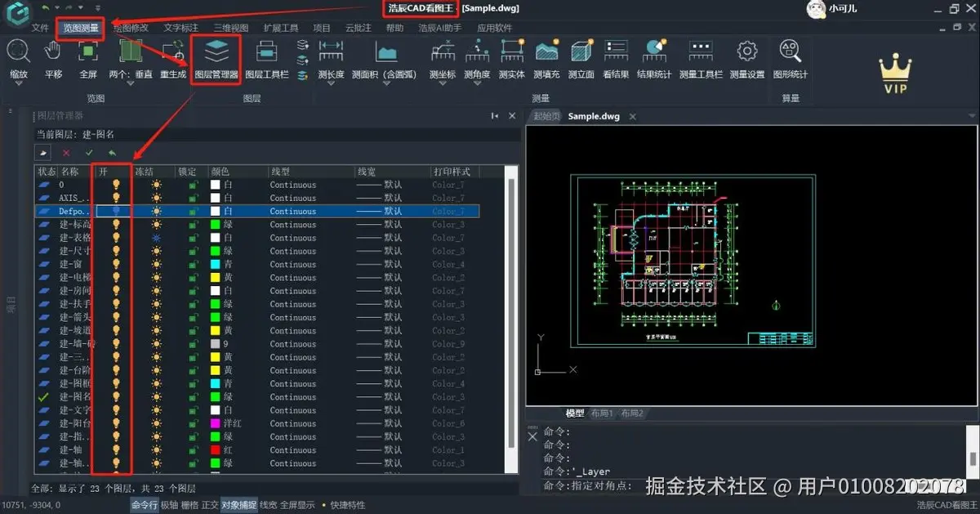Viewport: 980px width, 514px height.
Task: Toggle lock icon for 建-电梯 layer
Action: coord(194,278)
